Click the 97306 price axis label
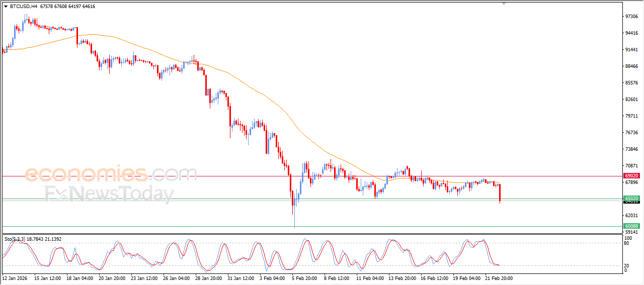Screen dimensions: 644x285 (x=631, y=17)
